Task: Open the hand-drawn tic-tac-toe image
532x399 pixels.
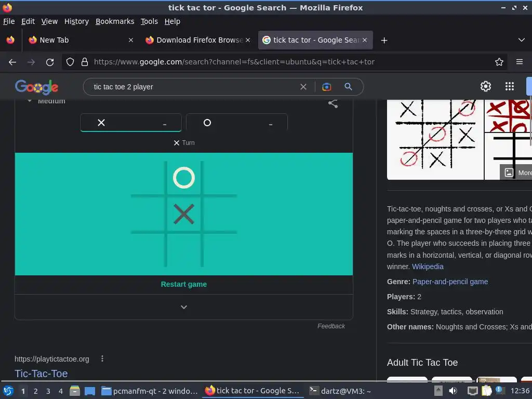Action: pos(435,139)
